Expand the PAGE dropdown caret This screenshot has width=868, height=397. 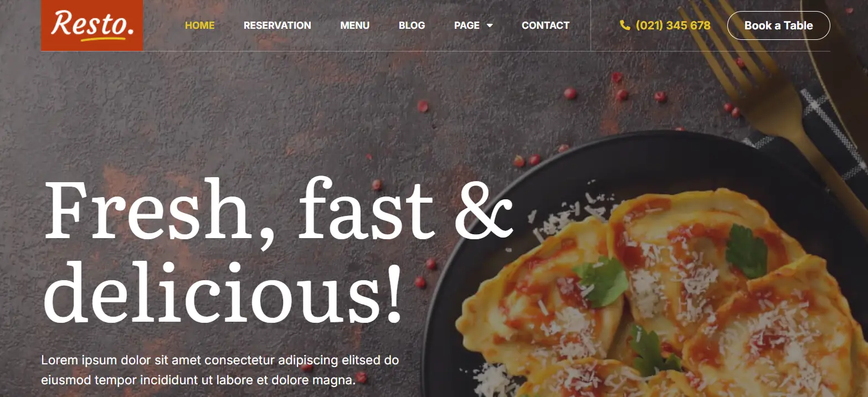click(490, 25)
